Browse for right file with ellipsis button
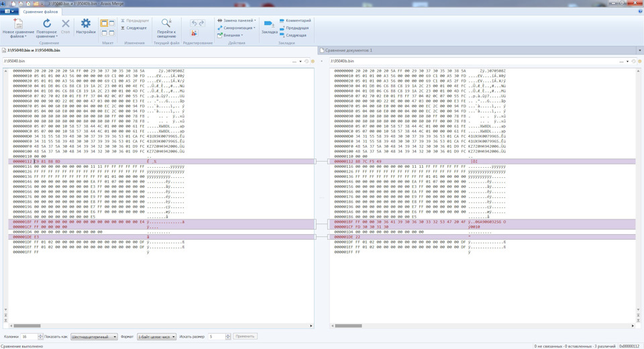The width and height of the screenshot is (644, 349). tap(621, 61)
